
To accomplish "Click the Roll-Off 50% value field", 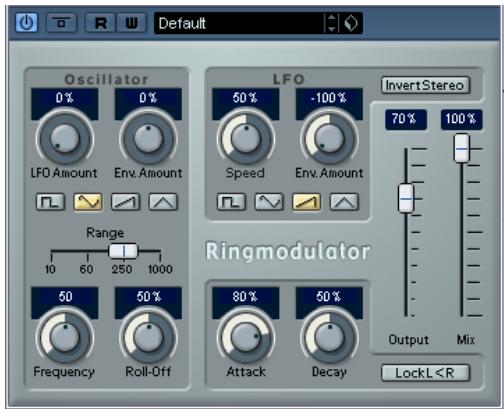I will tap(148, 297).
